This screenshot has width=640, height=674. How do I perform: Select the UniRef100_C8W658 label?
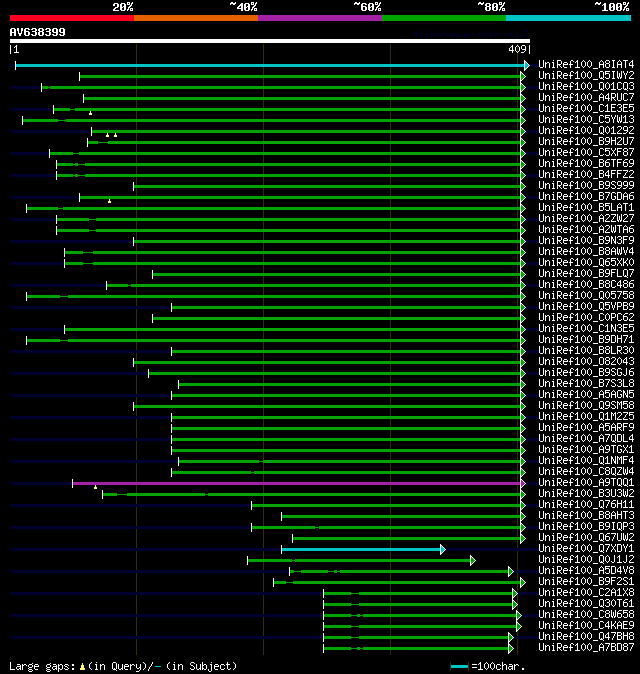tap(586, 615)
